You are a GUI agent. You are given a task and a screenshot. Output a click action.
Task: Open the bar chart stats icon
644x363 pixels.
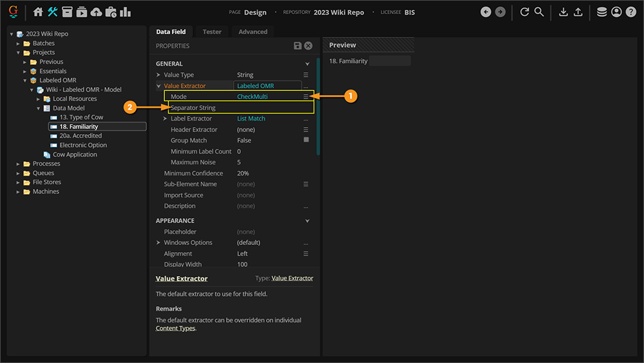[x=125, y=12]
